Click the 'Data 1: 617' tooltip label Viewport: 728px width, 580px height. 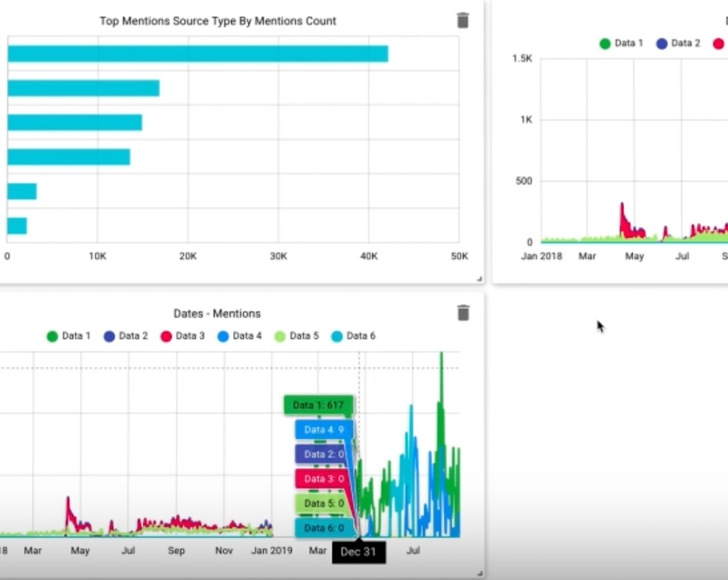pos(318,405)
